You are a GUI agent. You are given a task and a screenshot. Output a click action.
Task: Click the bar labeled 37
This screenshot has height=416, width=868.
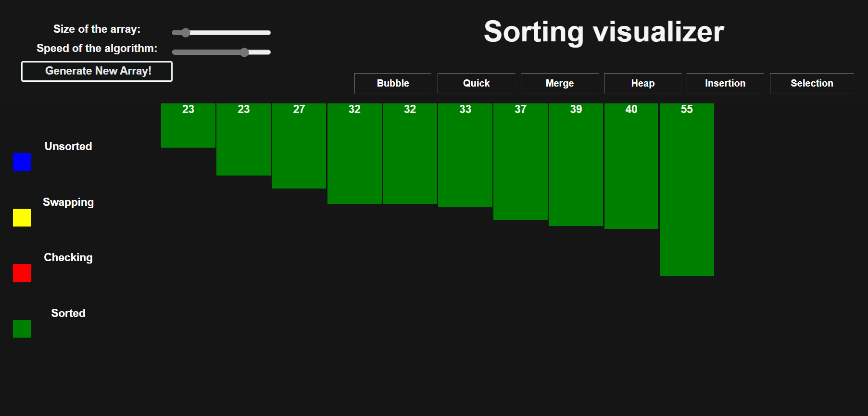[520, 162]
